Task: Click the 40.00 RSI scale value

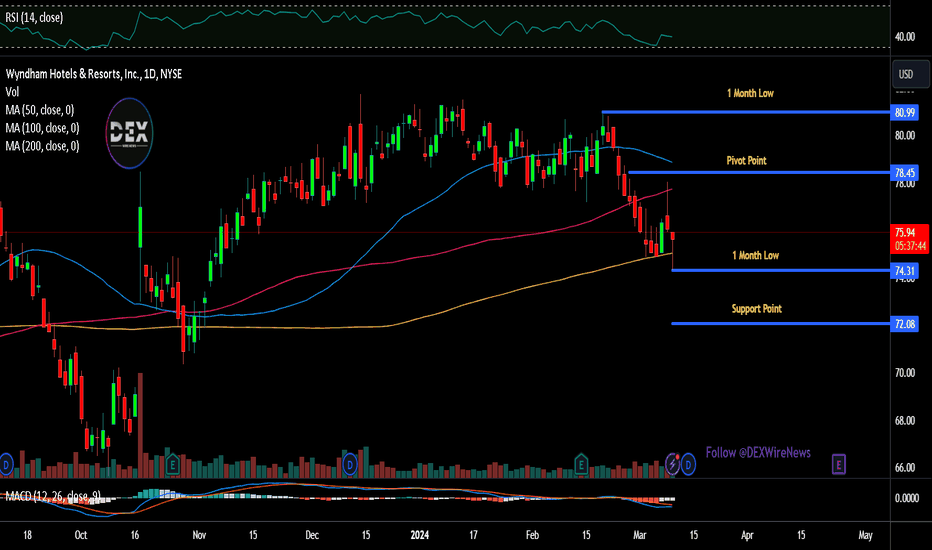Action: [x=905, y=37]
